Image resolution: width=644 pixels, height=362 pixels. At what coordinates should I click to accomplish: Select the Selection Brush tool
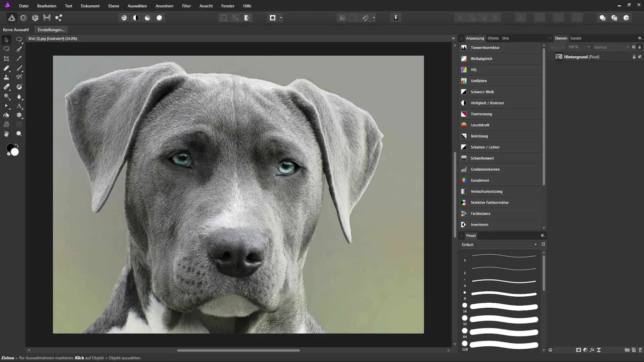click(x=19, y=49)
